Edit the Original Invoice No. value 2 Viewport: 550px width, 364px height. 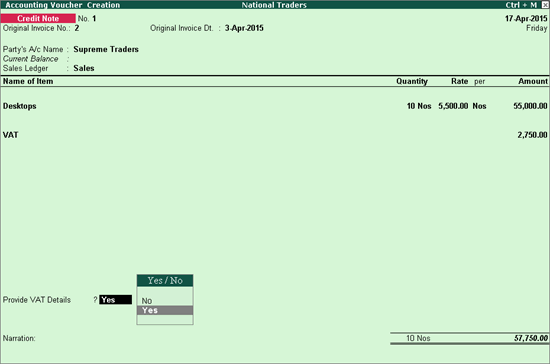tap(77, 28)
